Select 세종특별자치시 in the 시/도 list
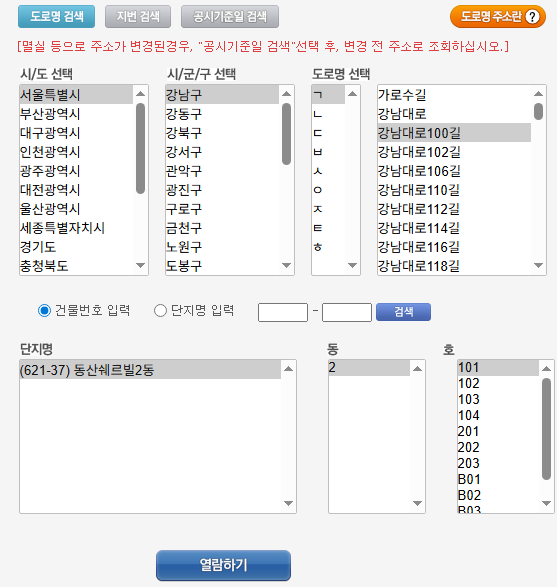The image size is (557, 587). [76, 228]
